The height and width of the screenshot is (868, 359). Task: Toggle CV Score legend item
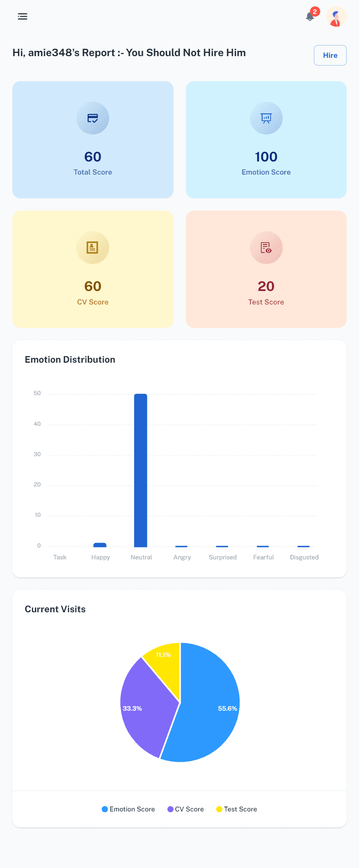(185, 809)
